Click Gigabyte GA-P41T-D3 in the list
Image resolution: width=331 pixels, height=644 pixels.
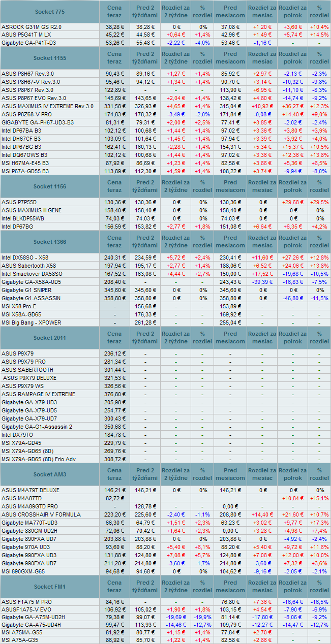29,43
